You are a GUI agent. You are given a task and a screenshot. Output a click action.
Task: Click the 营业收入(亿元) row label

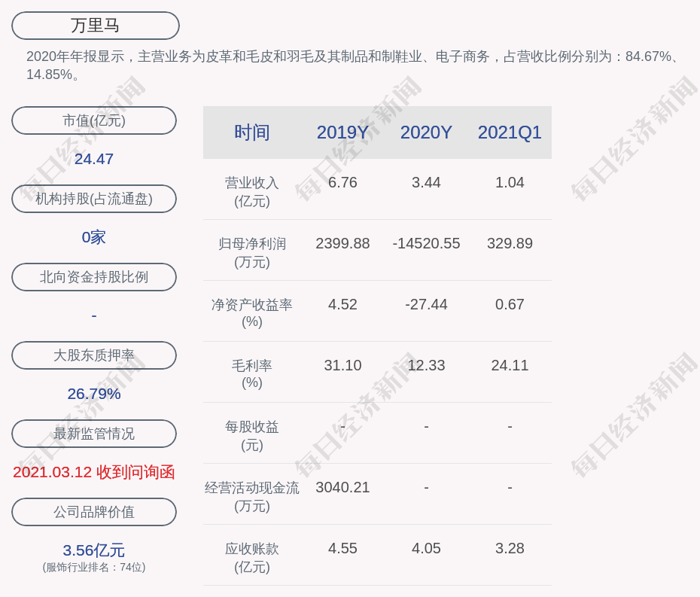tap(252, 191)
